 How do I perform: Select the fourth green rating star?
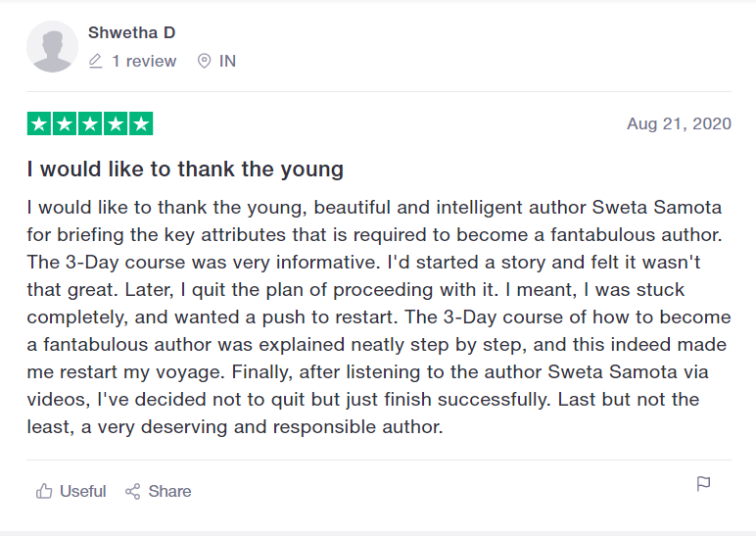(x=116, y=124)
